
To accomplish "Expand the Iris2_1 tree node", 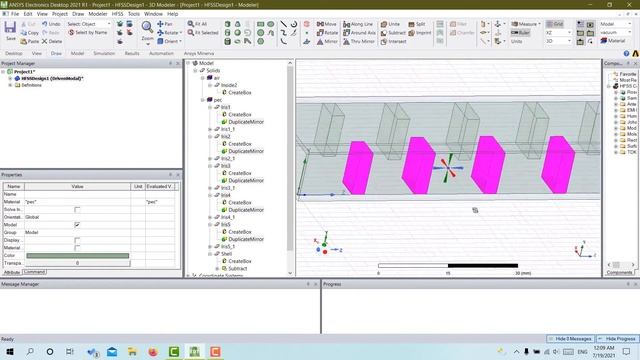I will pos(210,159).
